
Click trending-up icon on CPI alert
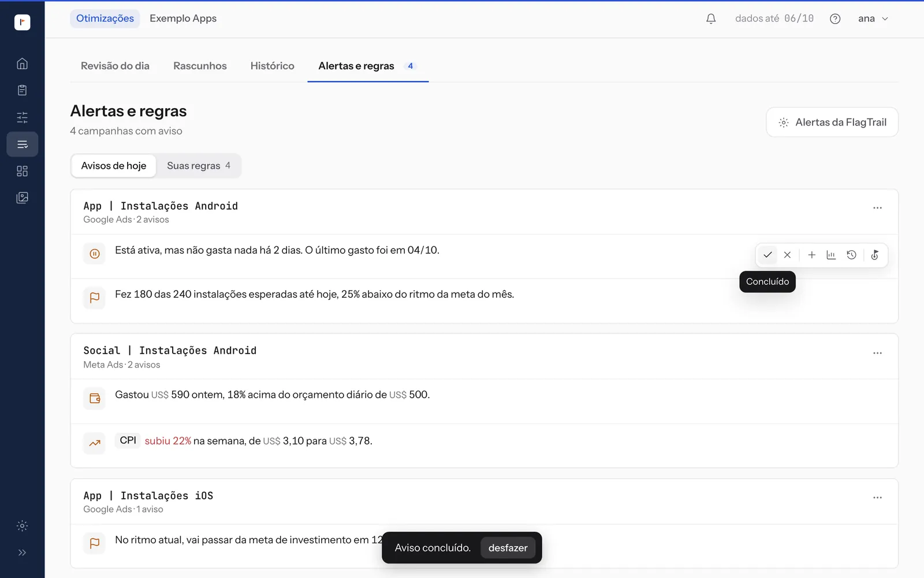tap(95, 443)
